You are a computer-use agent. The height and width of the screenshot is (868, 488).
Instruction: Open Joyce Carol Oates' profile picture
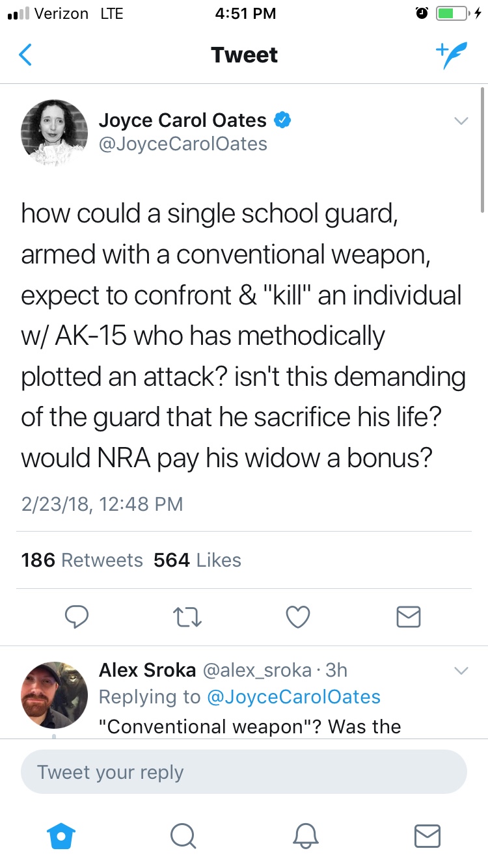(55, 133)
